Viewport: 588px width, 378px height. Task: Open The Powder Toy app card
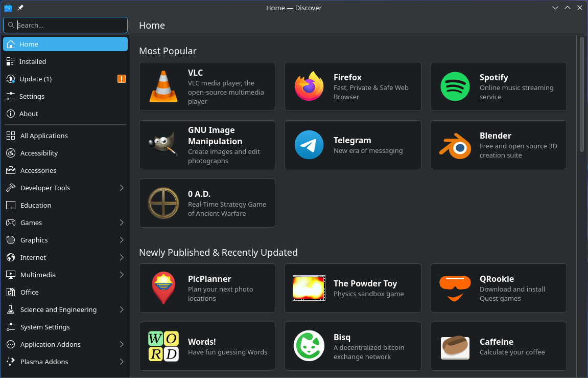(352, 288)
